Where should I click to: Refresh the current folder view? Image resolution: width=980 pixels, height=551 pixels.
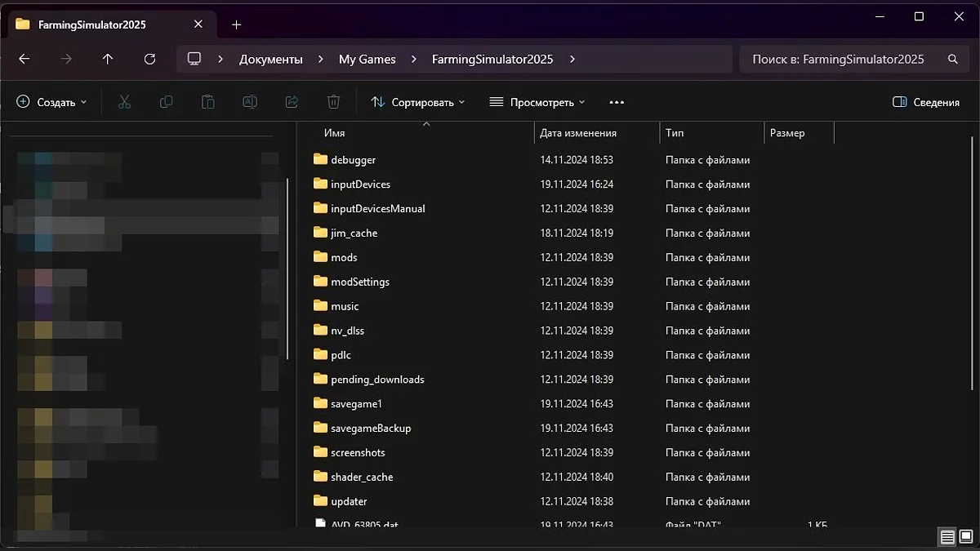(x=149, y=59)
